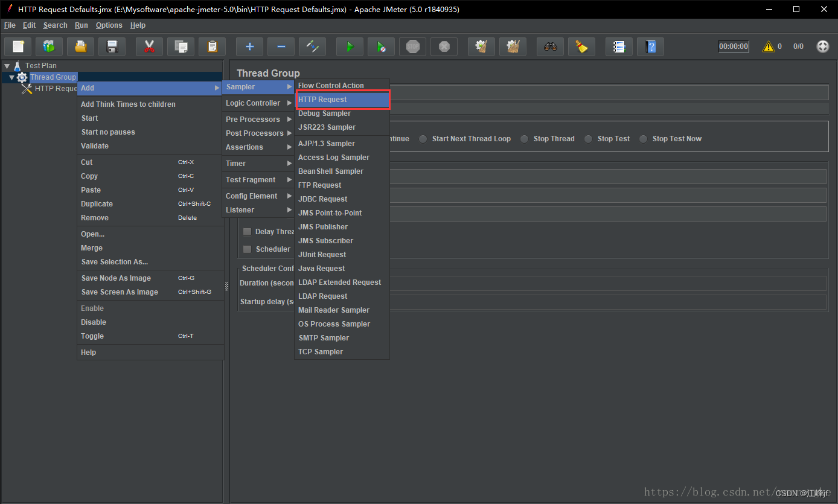Click the 00:00:00 elapsed time display
838x504 pixels.
click(x=734, y=46)
